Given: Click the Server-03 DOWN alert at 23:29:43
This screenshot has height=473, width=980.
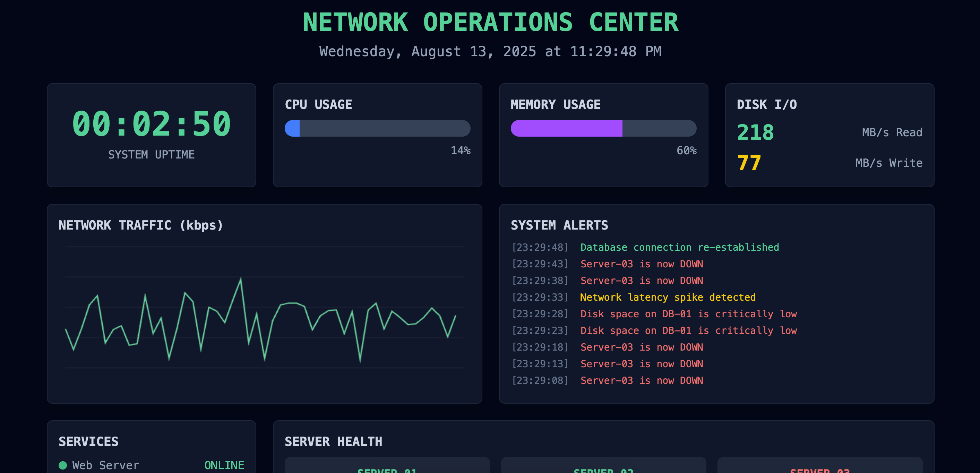Looking at the screenshot, I should click(642, 264).
